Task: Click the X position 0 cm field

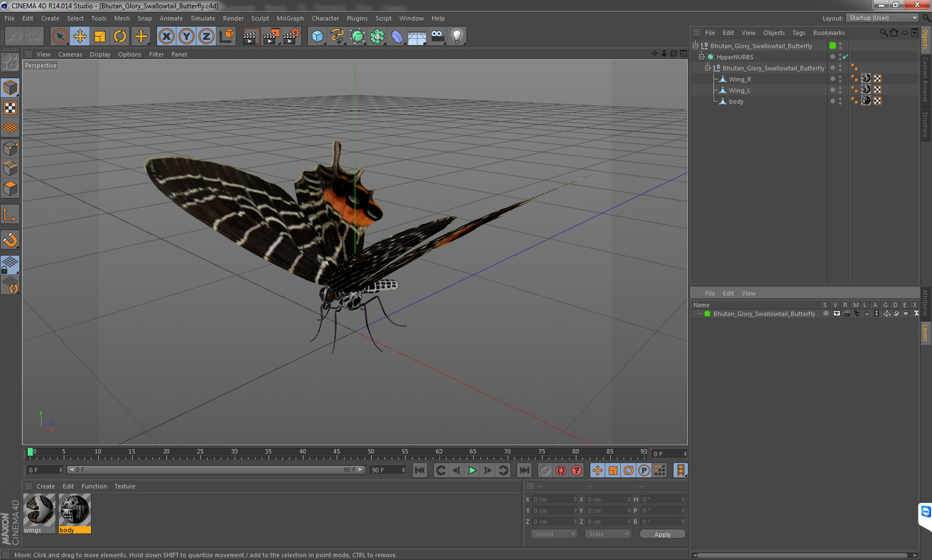Action: click(555, 500)
